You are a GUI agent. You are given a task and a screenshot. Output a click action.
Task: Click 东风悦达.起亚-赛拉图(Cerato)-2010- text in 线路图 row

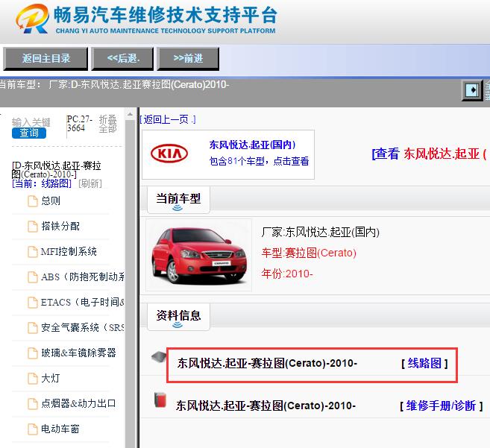tap(267, 363)
